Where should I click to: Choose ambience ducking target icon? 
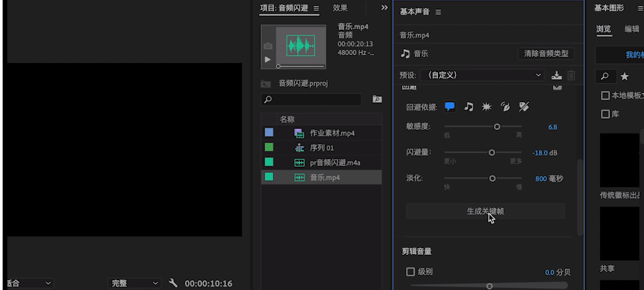[x=505, y=107]
